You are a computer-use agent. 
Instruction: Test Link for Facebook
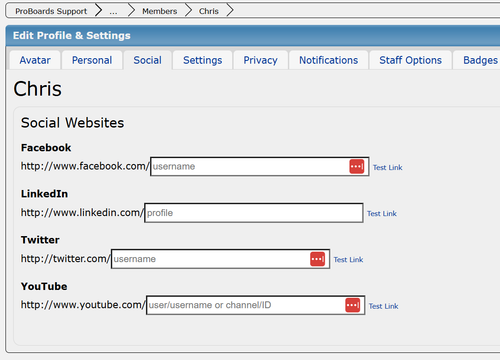387,167
